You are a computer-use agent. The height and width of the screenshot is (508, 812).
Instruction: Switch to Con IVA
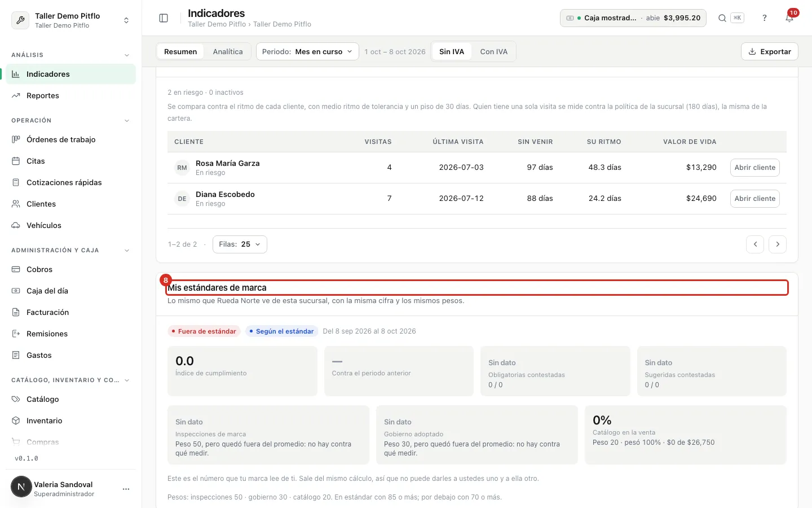coord(494,51)
